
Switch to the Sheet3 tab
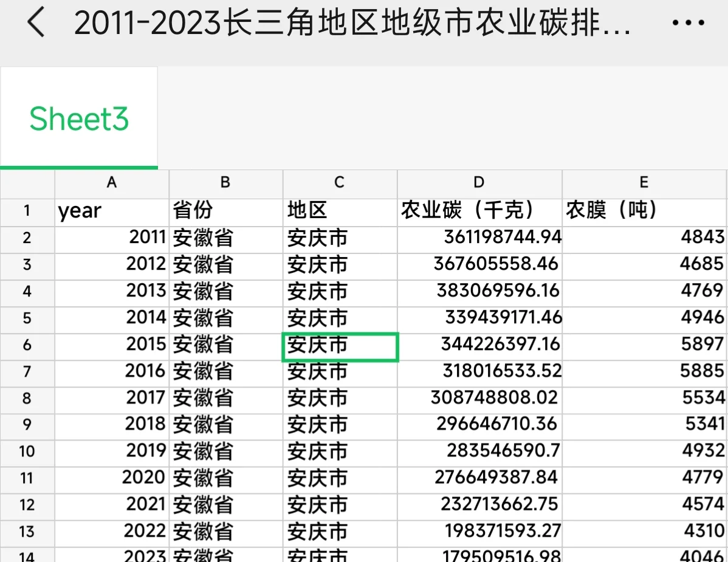pos(78,118)
